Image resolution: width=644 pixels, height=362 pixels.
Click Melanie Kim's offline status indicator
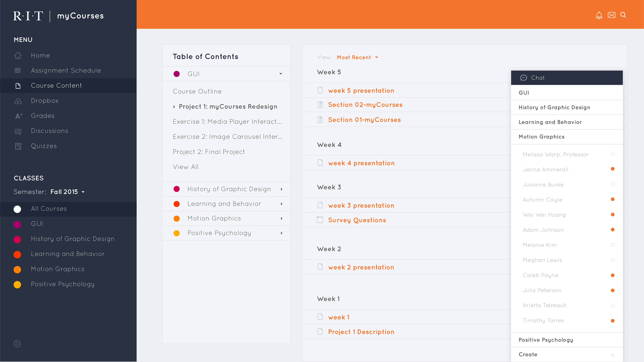point(612,245)
